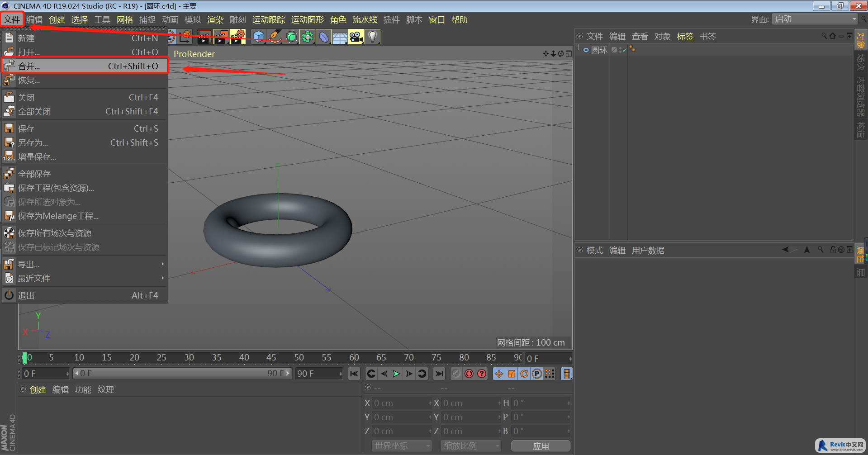868x455 pixels.
Task: Open the timeline film-strip framerate dropdown
Action: point(566,374)
